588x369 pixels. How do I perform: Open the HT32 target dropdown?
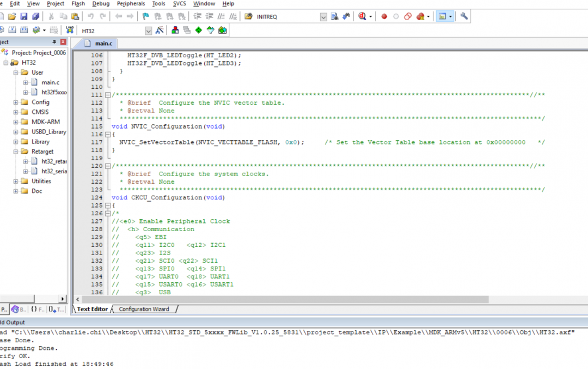(x=149, y=31)
